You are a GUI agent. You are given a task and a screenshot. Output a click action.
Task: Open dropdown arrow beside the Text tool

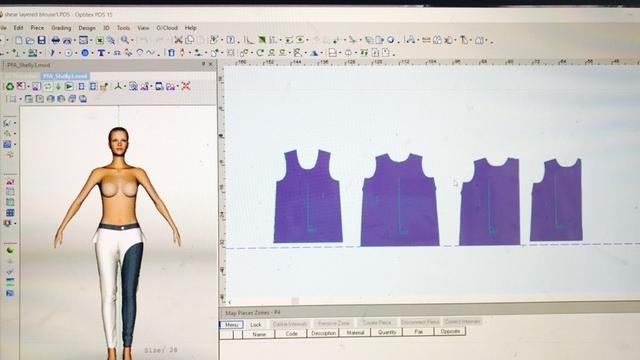108,53
